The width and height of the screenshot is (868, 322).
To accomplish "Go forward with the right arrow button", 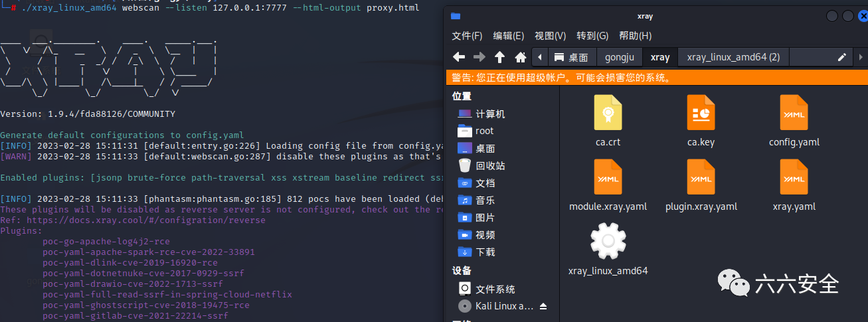I will tap(479, 56).
